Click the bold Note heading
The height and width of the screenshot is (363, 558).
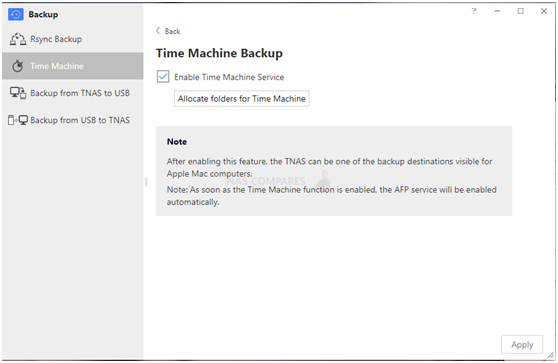pyautogui.click(x=177, y=142)
